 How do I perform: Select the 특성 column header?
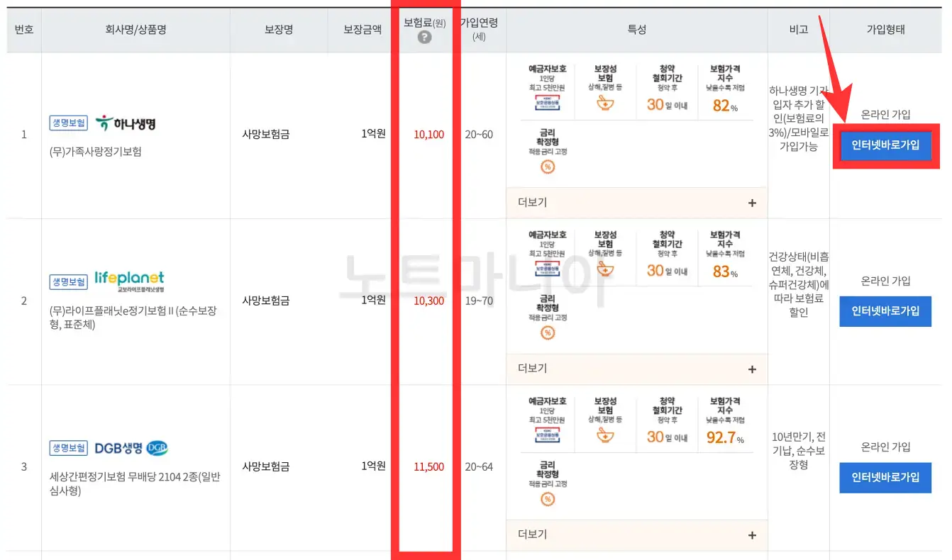point(636,30)
